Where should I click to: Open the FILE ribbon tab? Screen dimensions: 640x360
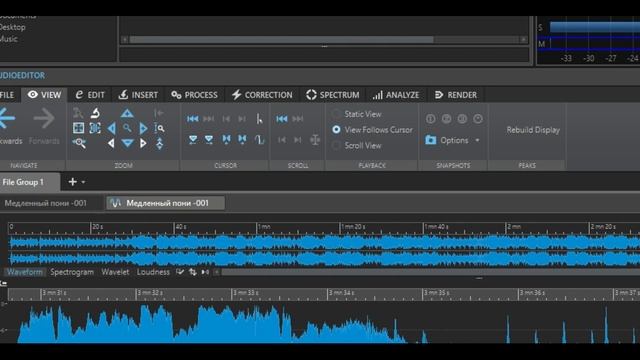pyautogui.click(x=7, y=95)
